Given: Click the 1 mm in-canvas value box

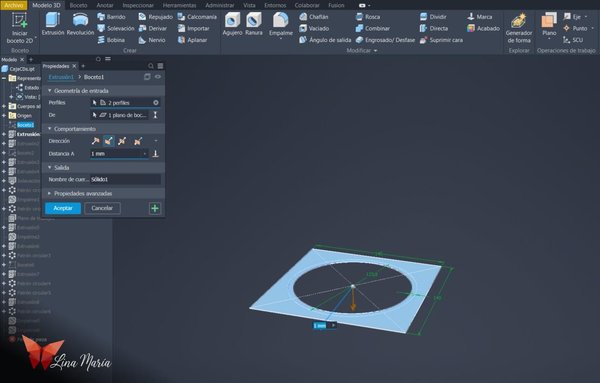Looking at the screenshot, I should point(320,326).
